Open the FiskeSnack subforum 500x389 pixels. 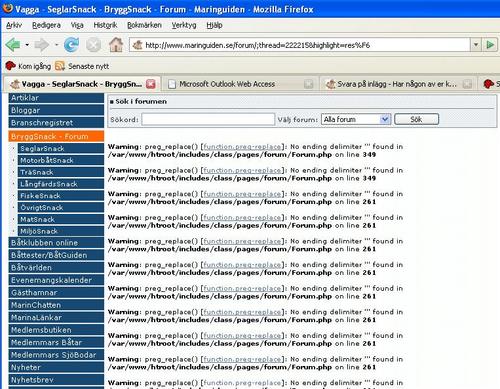(x=61, y=196)
